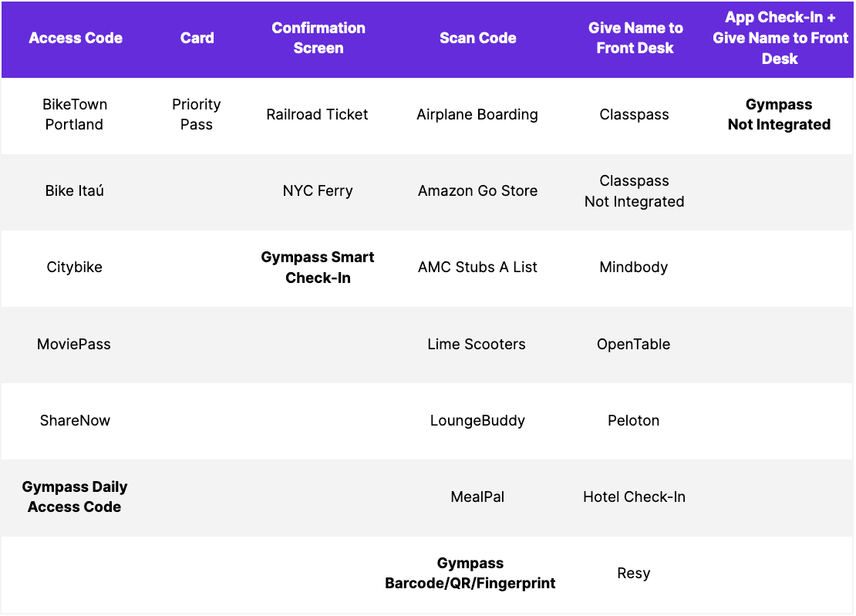Select the Gympass Daily Access Code cell

point(75,497)
